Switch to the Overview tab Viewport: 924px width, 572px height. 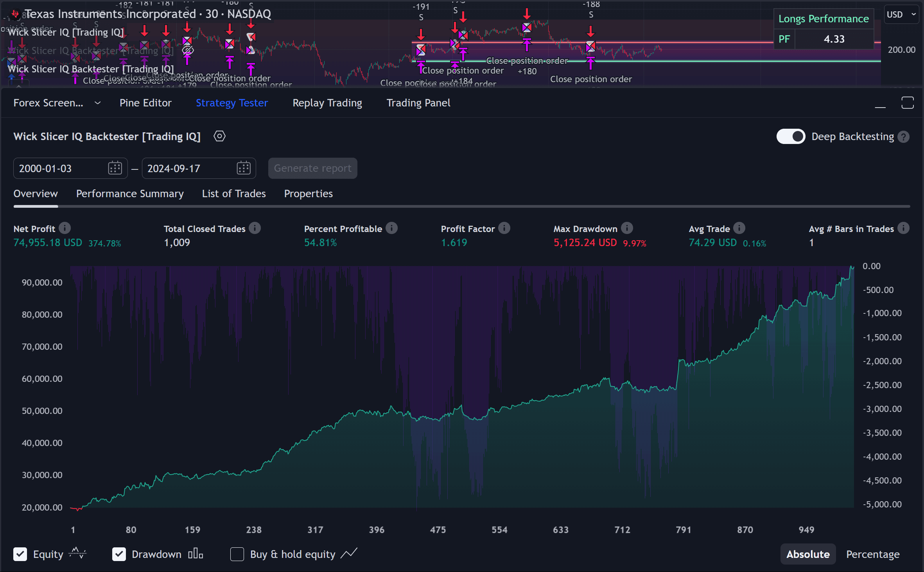pos(36,194)
